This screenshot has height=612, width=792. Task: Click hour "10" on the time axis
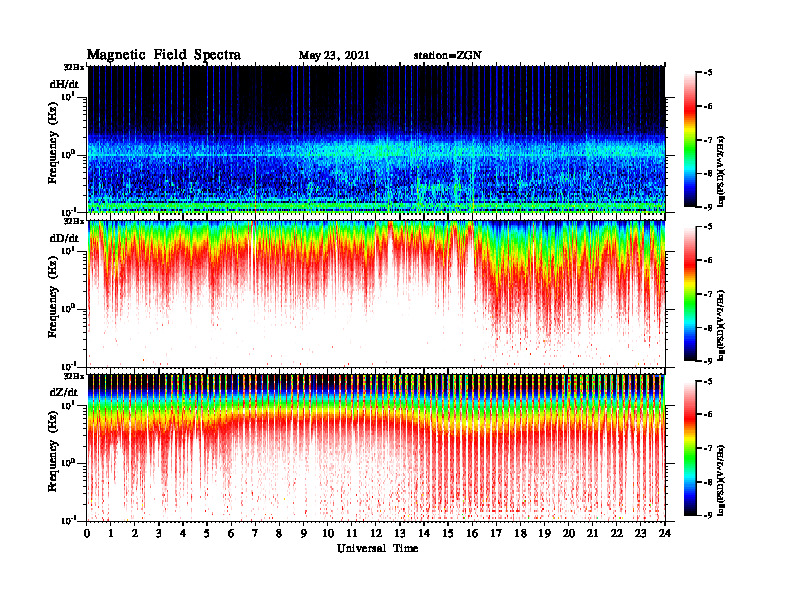(328, 534)
